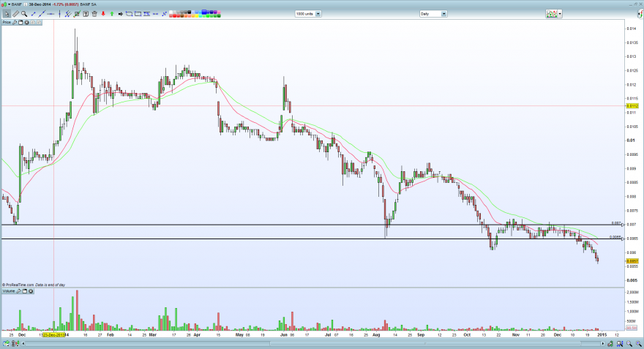Open Price panel wrench settings

coord(15,22)
